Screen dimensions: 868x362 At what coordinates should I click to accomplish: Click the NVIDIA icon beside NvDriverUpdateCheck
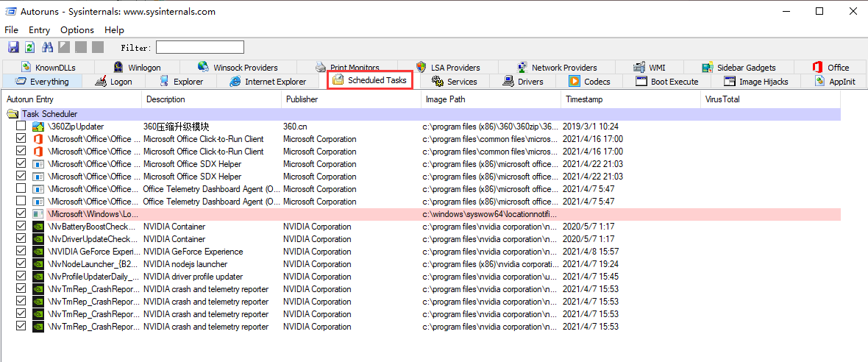pos(38,239)
